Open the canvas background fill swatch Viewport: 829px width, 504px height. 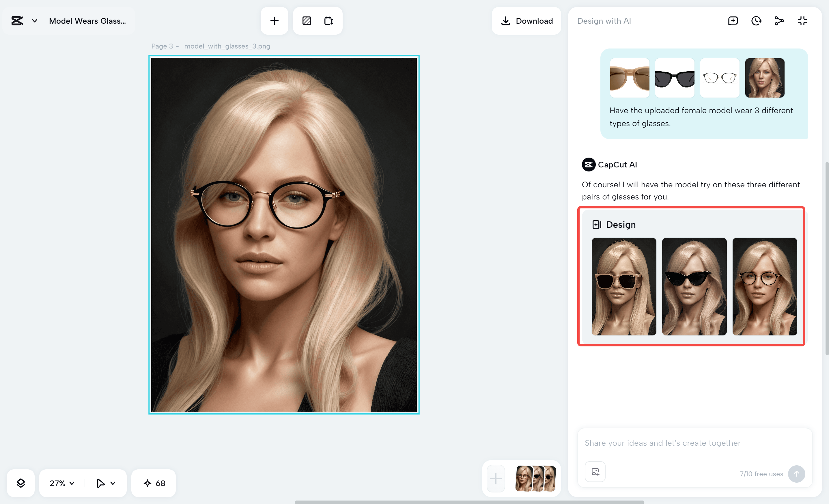coord(307,20)
